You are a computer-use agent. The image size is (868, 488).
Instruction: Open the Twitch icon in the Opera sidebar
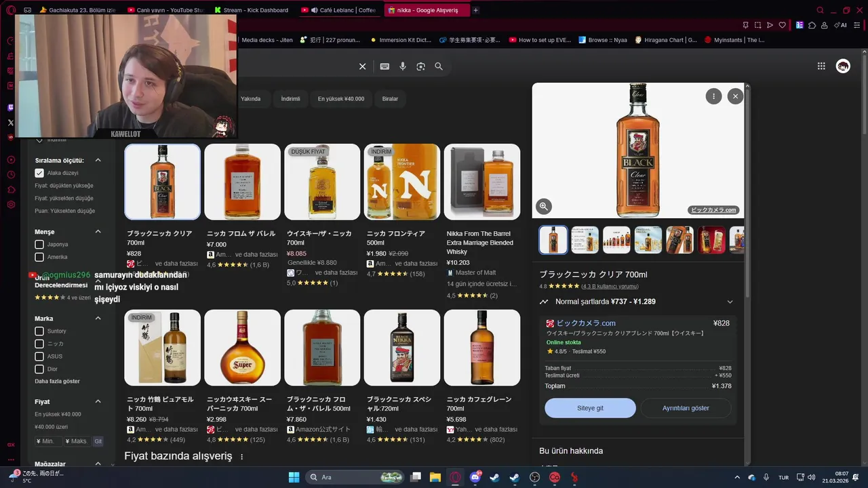(11, 107)
